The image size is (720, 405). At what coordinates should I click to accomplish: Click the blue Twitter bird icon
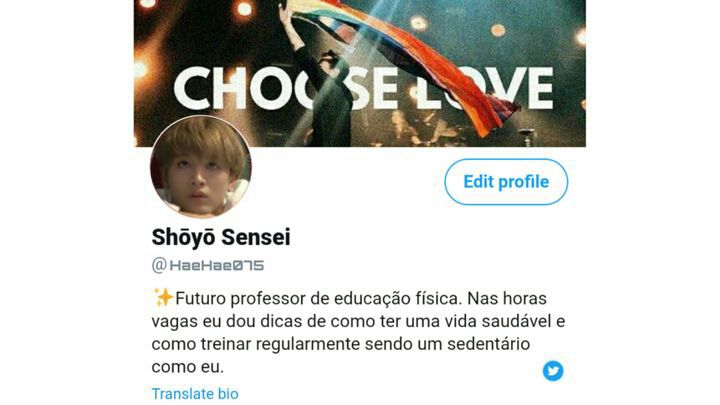[x=553, y=371]
